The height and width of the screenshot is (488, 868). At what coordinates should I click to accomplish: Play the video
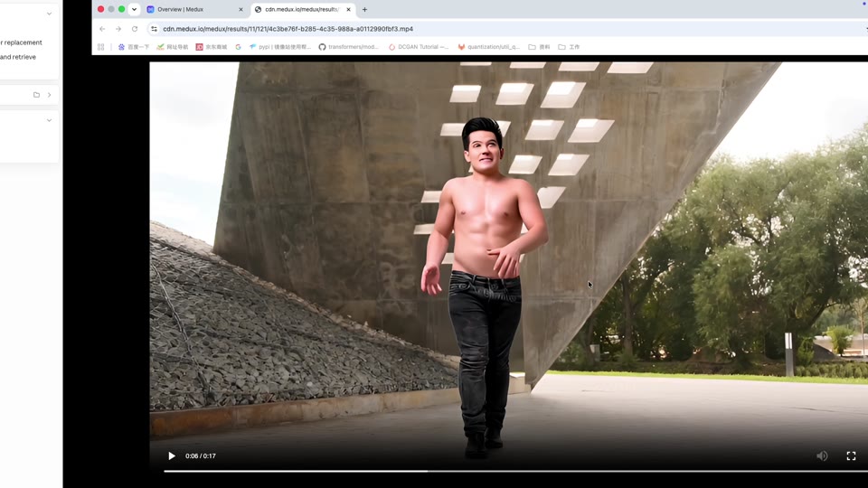(172, 455)
